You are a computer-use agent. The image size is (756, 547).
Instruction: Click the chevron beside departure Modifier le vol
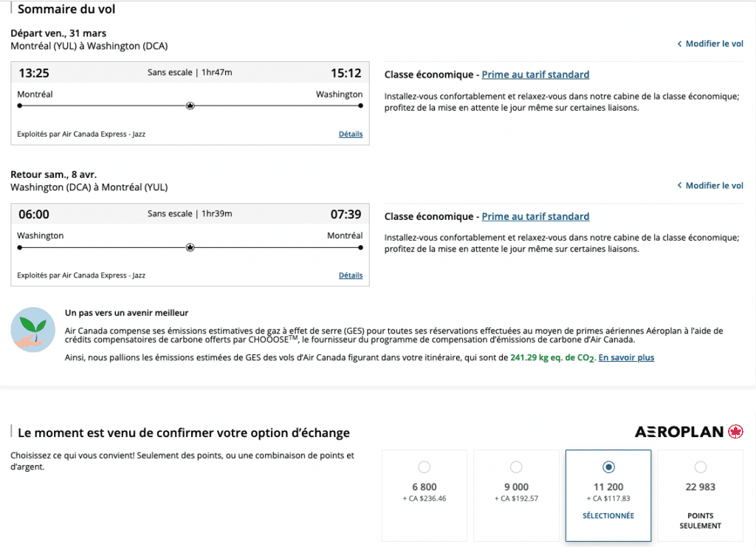coord(679,44)
